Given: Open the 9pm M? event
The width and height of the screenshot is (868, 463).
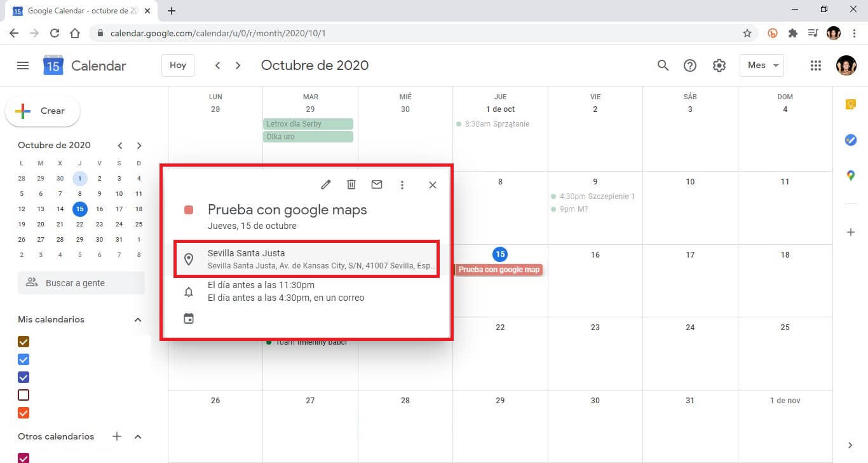Looking at the screenshot, I should (x=570, y=209).
